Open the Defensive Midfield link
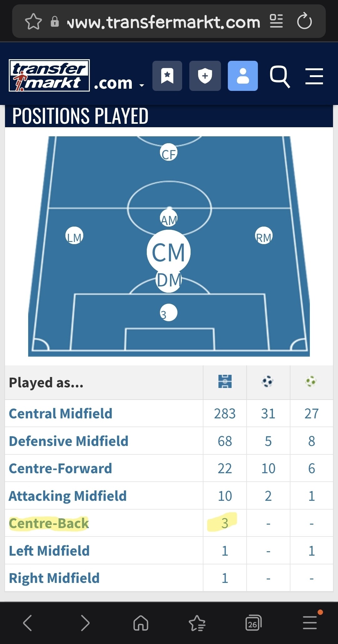338x644 pixels. tap(69, 441)
